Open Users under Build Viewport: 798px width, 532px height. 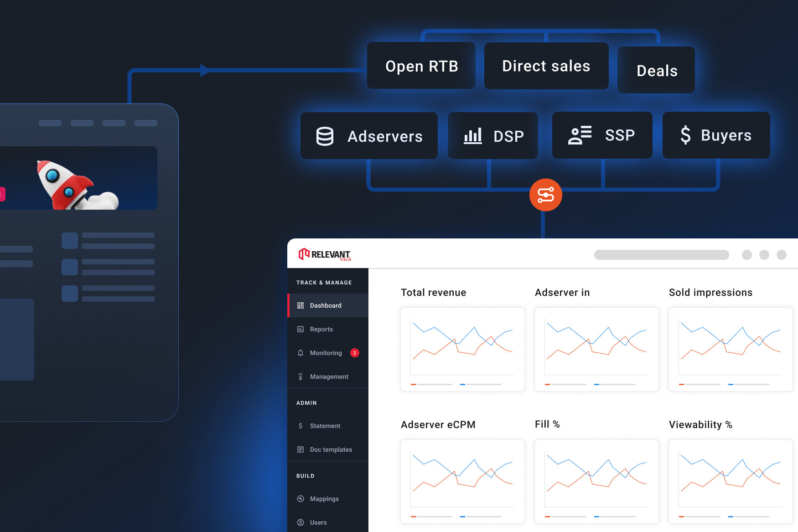click(x=328, y=522)
